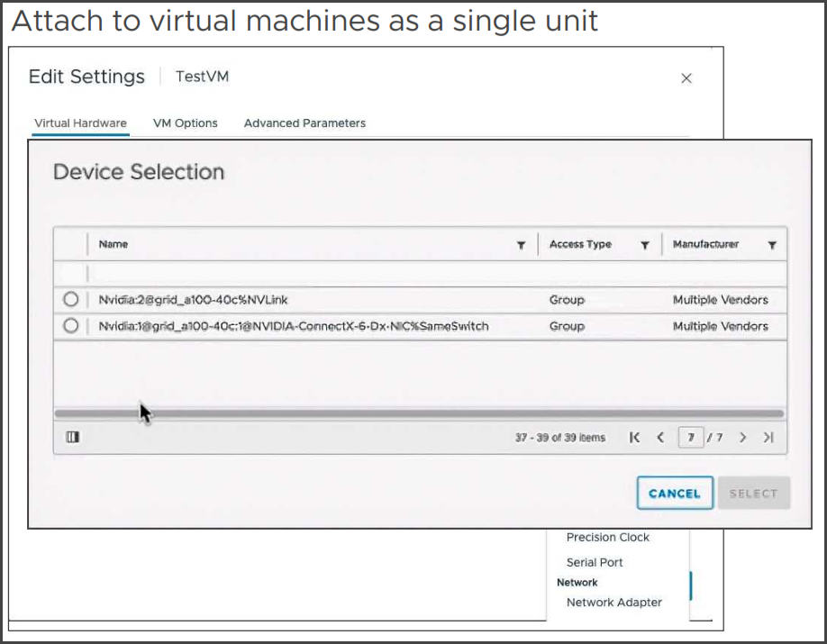Open the Virtual Hardware tab
This screenshot has width=827, height=644.
pos(80,122)
